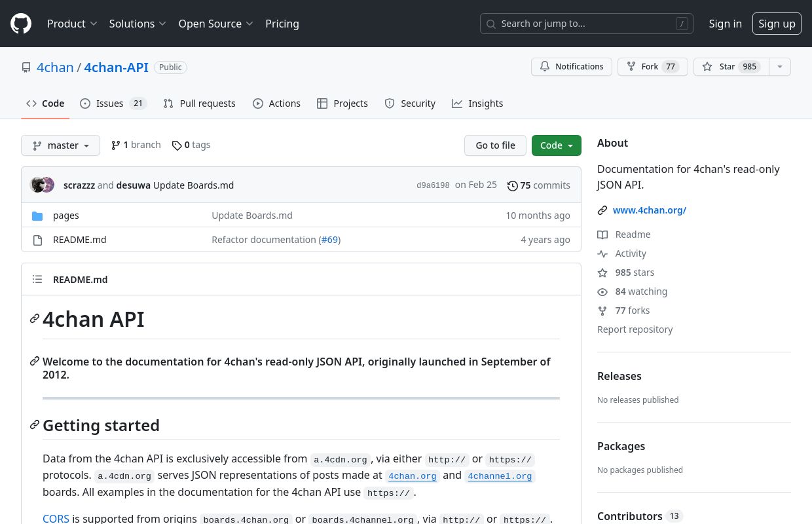Click the commit history clock icon
The image size is (812, 524).
pyautogui.click(x=513, y=185)
